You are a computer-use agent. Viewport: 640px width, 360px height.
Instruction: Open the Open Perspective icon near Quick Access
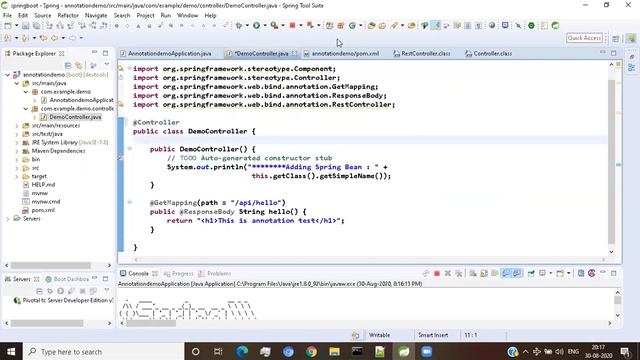[616, 38]
